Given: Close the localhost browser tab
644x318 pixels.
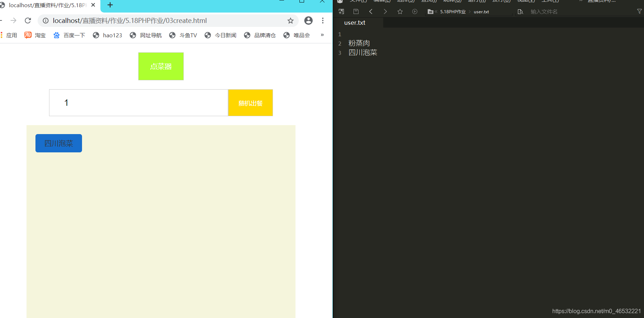Looking at the screenshot, I should pos(93,5).
